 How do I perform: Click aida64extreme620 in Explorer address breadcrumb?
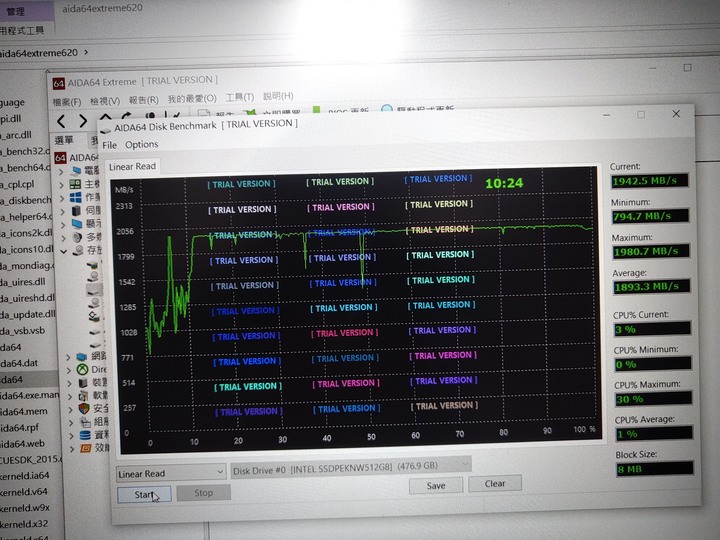point(39,53)
